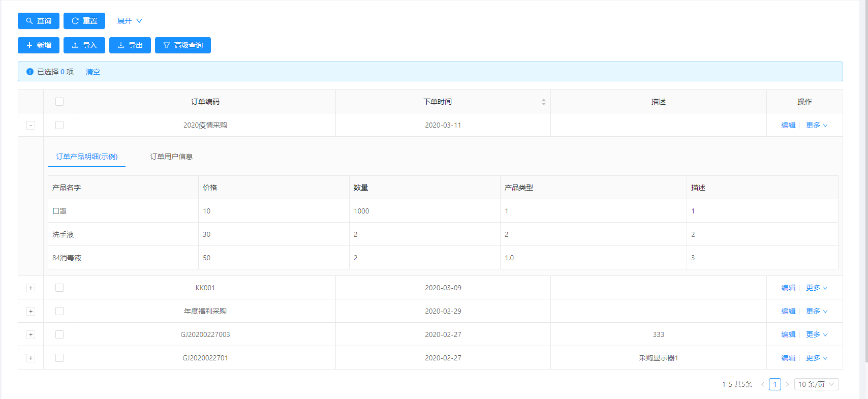
Task: Edit the GJ20200227003 order
Action: 788,334
